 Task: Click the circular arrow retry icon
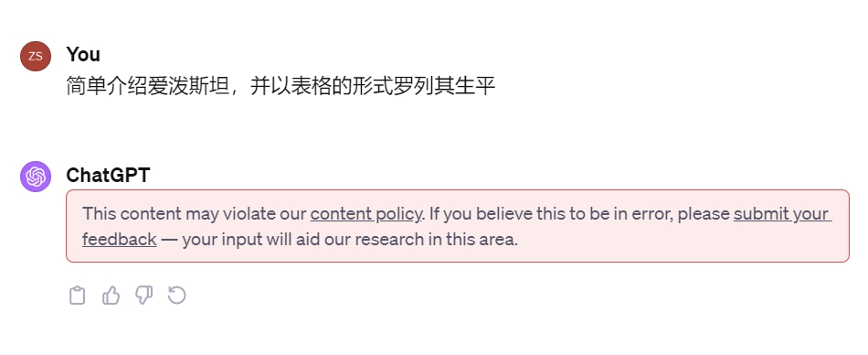tap(177, 295)
